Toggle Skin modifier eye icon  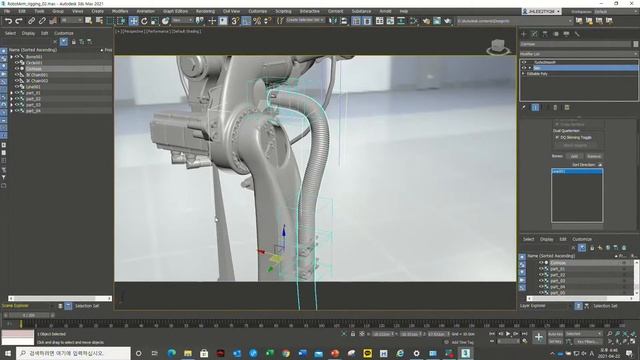tap(524, 68)
